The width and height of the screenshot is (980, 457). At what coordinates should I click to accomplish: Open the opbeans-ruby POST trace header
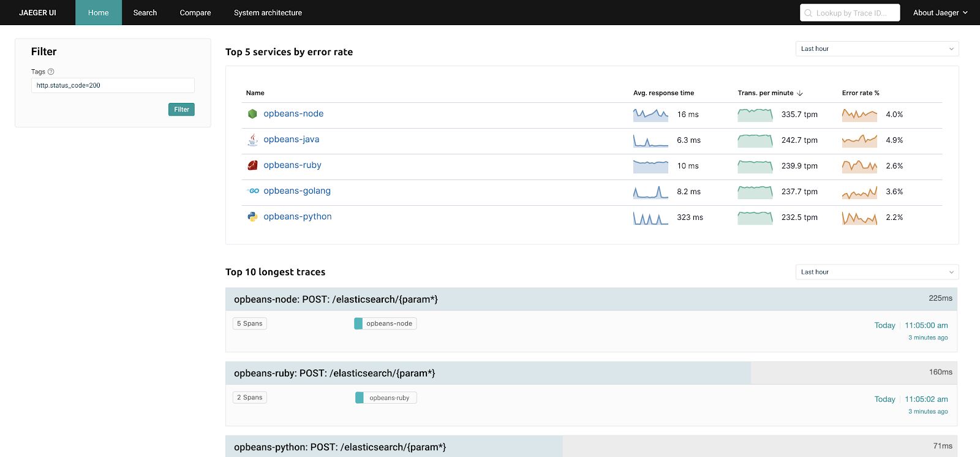pos(334,373)
